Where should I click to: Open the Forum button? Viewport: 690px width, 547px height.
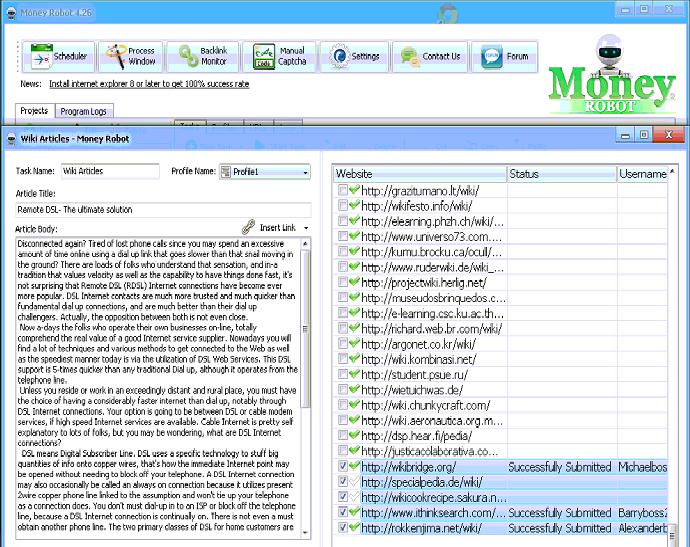[x=504, y=56]
